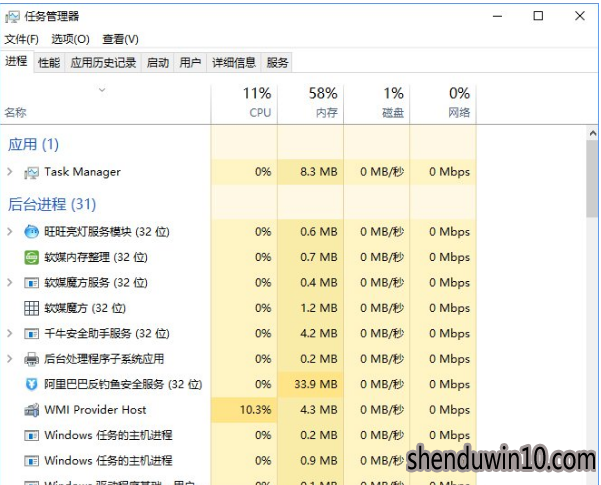Expand the 后台处理程序子系统应用 process
The height and width of the screenshot is (485, 601).
point(10,359)
